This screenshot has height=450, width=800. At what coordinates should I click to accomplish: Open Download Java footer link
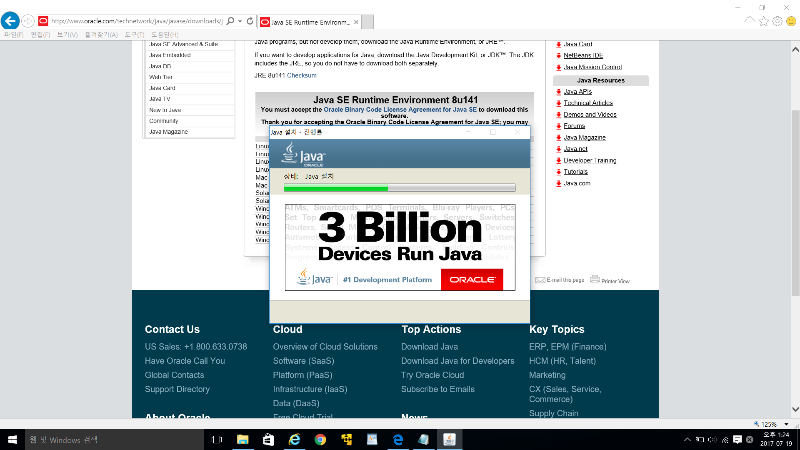click(x=430, y=346)
